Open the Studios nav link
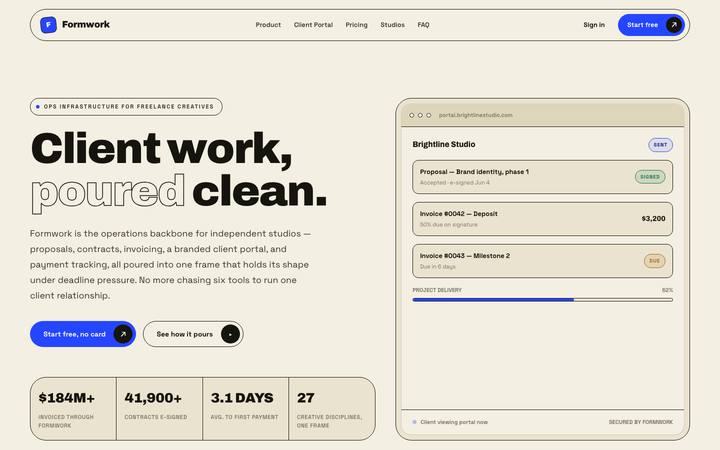Viewport: 720px width, 450px height. (x=393, y=25)
